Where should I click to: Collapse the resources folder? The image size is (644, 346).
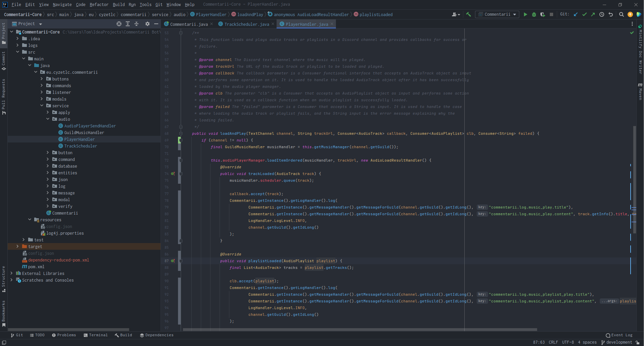click(x=30, y=220)
